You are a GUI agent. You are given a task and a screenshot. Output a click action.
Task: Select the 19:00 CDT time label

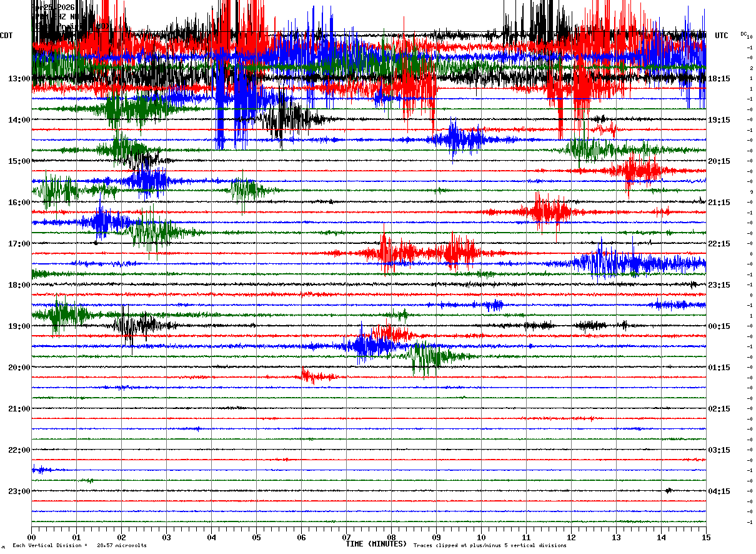[19, 326]
